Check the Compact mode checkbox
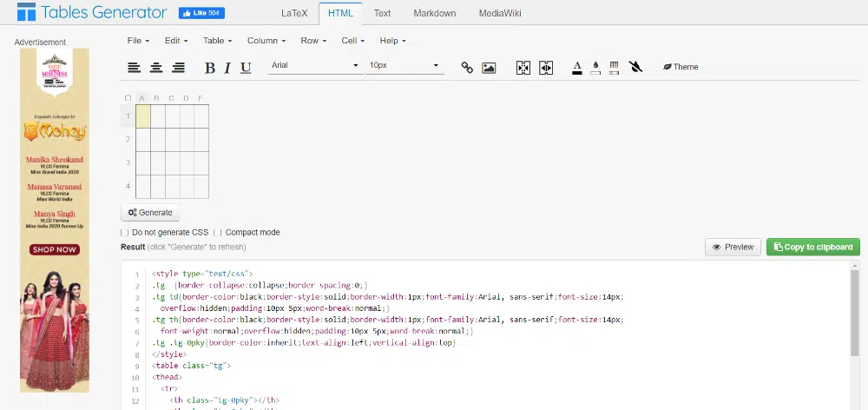868x410 pixels. (x=218, y=233)
